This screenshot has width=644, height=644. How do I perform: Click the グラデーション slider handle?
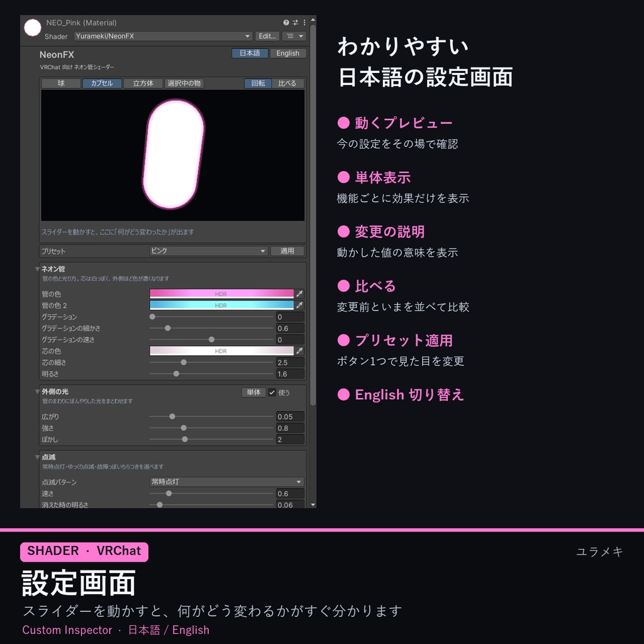pyautogui.click(x=152, y=317)
